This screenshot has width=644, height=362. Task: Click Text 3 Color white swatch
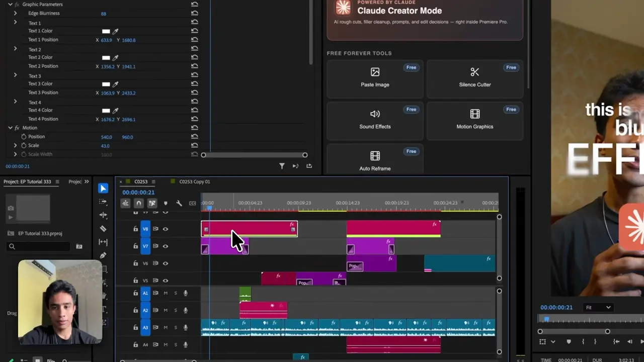tap(106, 84)
